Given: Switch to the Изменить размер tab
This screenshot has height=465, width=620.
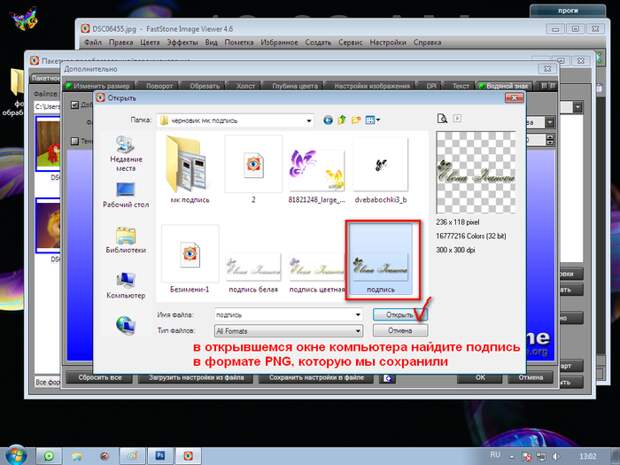Looking at the screenshot, I should coord(98,86).
